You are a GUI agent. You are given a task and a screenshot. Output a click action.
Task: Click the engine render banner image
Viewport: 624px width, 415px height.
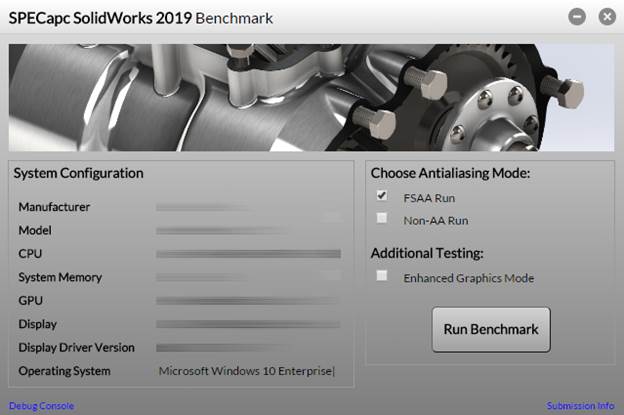pos(311,97)
